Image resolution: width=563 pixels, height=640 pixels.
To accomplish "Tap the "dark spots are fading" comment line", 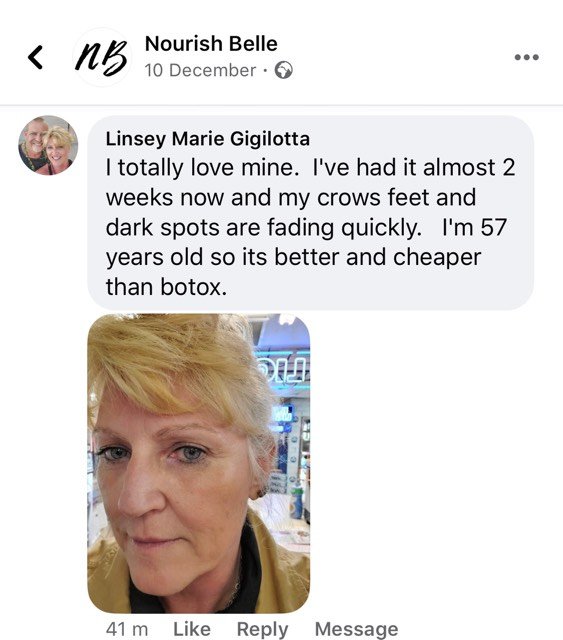I will [x=306, y=227].
